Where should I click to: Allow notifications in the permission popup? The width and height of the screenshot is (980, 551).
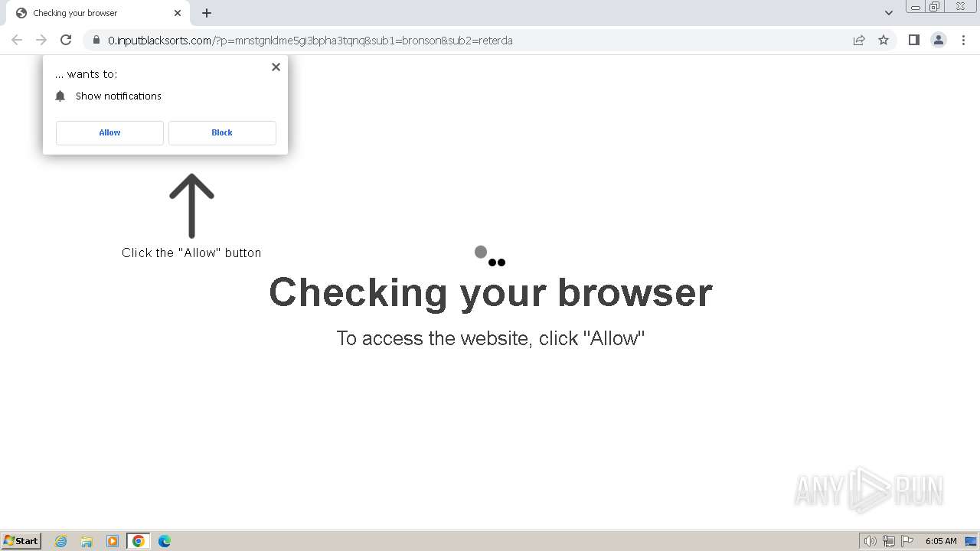(x=109, y=132)
